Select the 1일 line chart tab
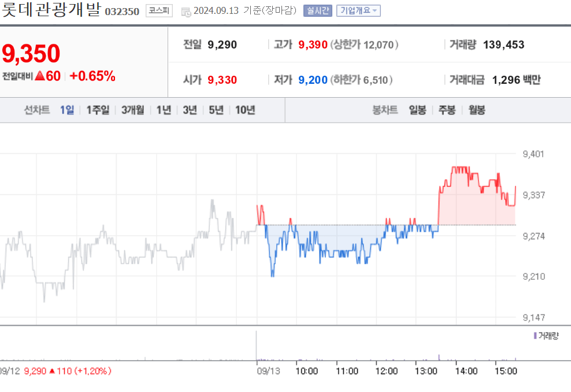This screenshot has width=571, height=392. coord(67,110)
